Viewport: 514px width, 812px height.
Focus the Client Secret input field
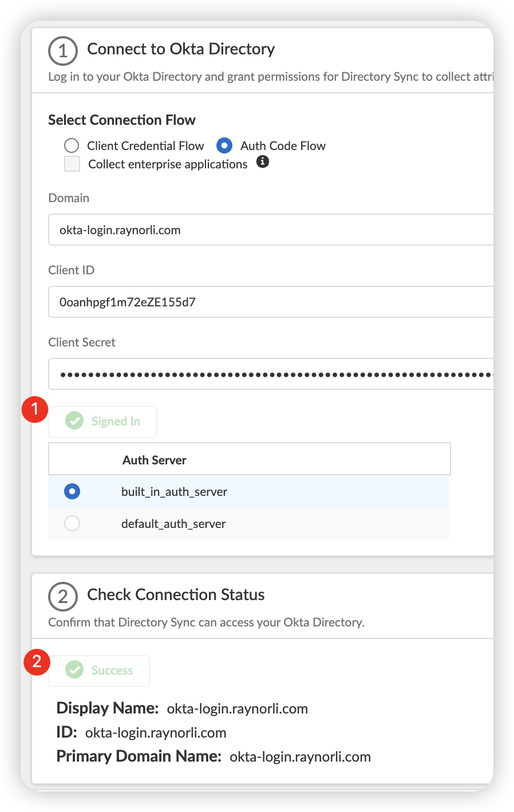pyautogui.click(x=271, y=374)
